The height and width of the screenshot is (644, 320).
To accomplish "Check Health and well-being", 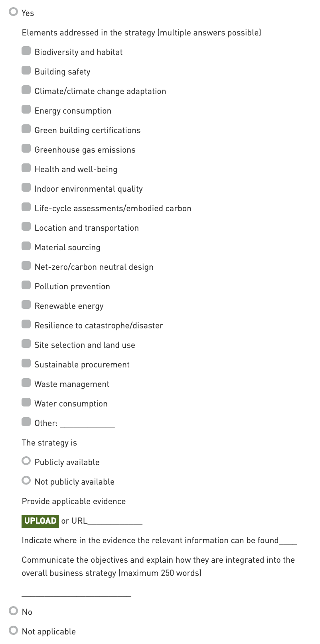I will (26, 168).
